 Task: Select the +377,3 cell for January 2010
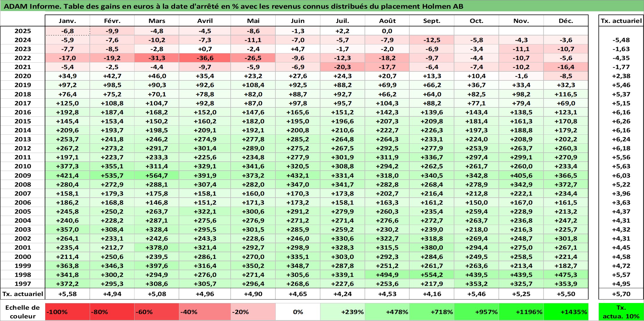click(x=67, y=166)
